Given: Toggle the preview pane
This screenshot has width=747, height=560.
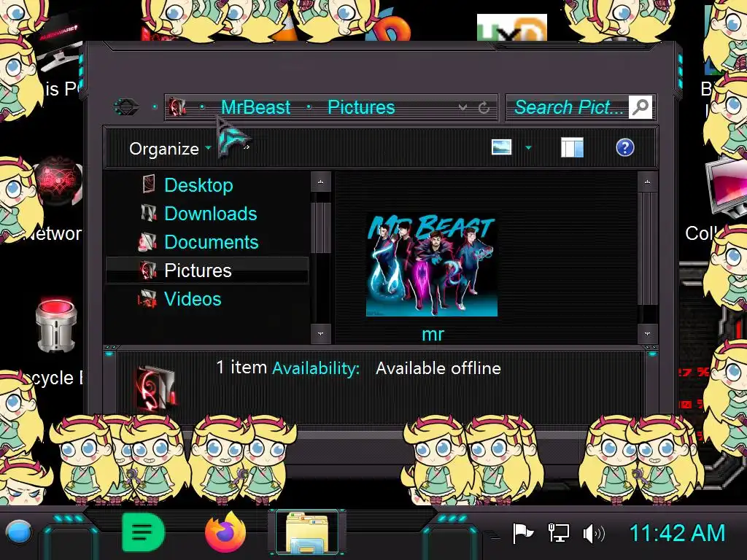Looking at the screenshot, I should (x=572, y=147).
